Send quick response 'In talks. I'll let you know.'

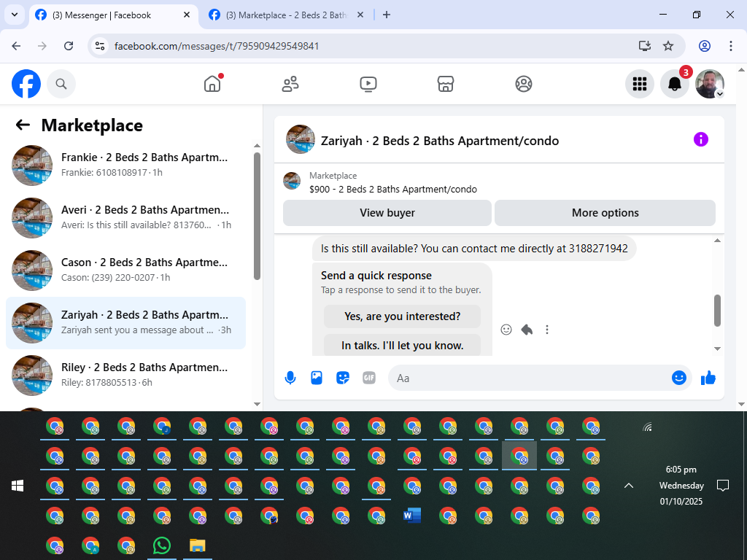point(402,345)
